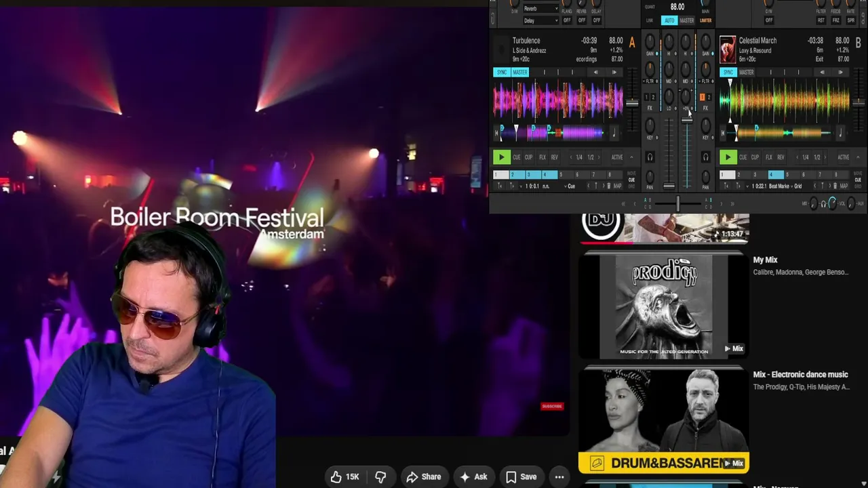The height and width of the screenshot is (488, 868).
Task: Click deck B Celestial March cover art
Action: click(728, 49)
